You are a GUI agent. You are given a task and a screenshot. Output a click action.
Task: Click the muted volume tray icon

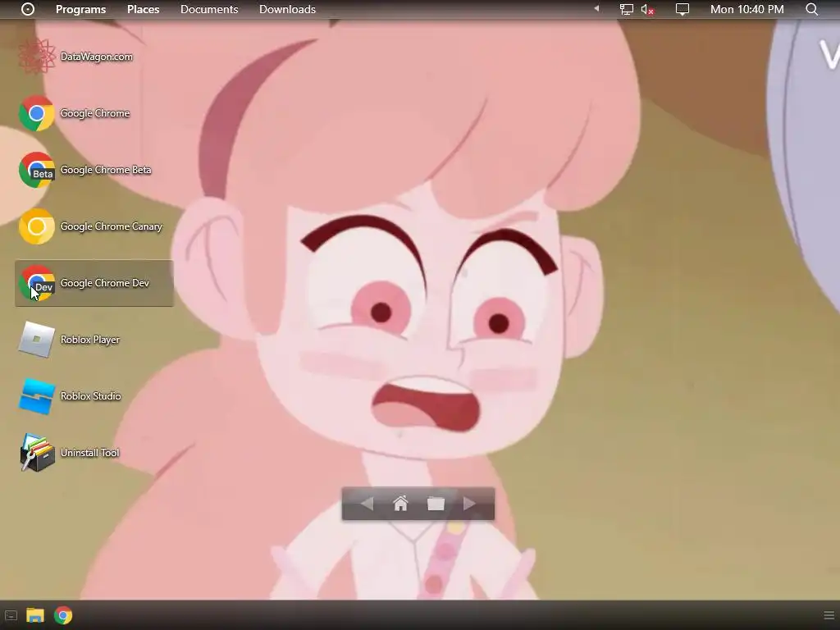coord(648,10)
